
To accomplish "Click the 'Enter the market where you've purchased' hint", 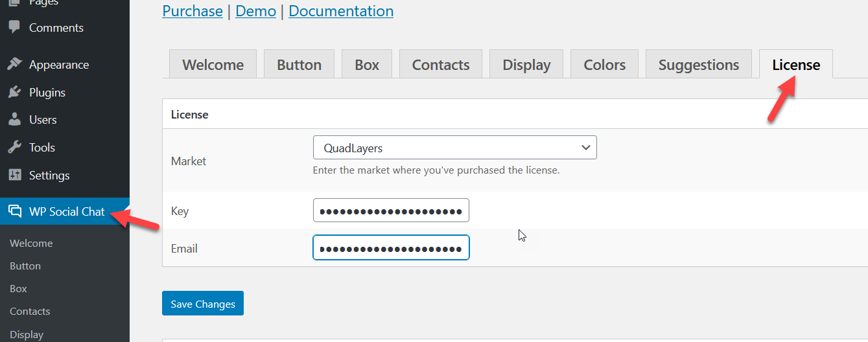I will click(x=436, y=170).
